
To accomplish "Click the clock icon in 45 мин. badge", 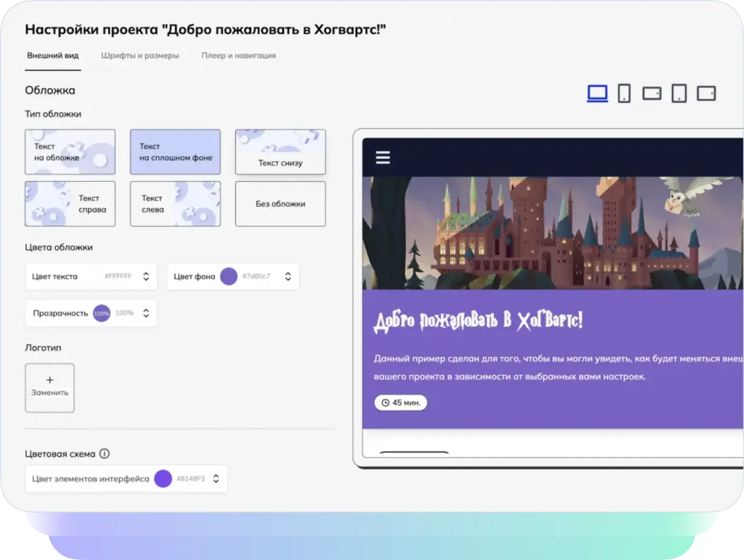I will (x=385, y=402).
